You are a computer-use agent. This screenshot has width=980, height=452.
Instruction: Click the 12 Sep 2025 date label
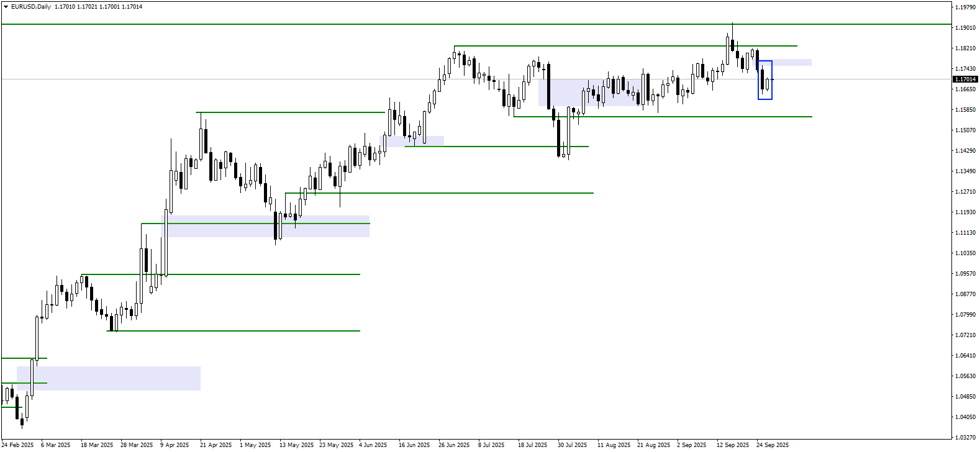(733, 445)
